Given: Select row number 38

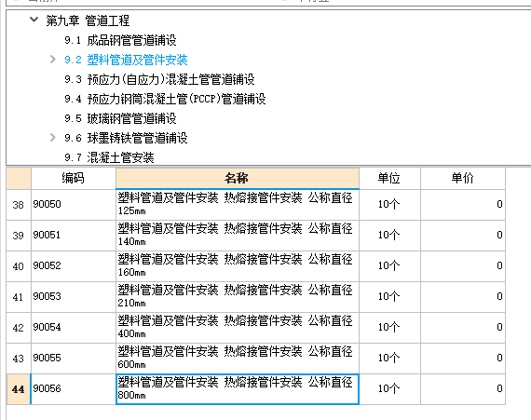Looking at the screenshot, I should click(x=19, y=205).
